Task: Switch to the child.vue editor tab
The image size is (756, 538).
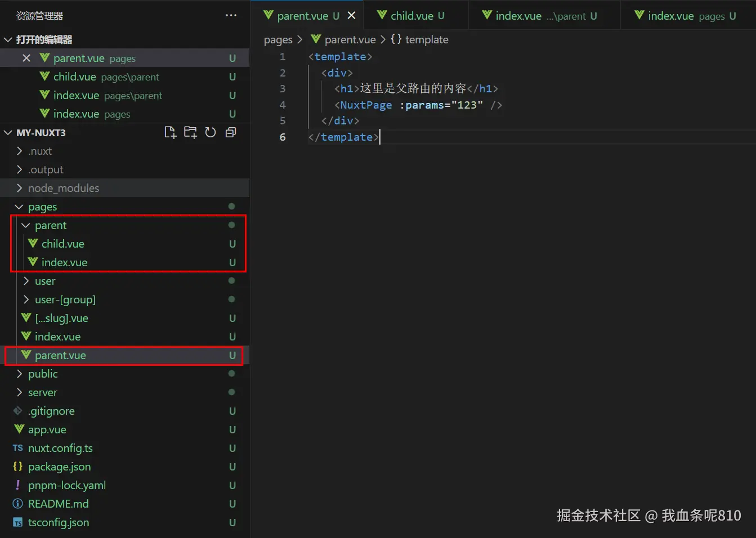Action: click(415, 15)
